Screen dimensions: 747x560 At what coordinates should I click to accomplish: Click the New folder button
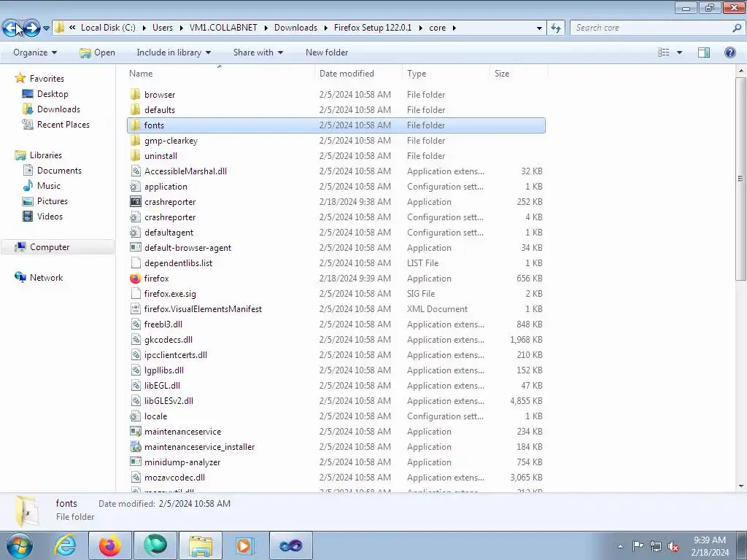(x=327, y=52)
